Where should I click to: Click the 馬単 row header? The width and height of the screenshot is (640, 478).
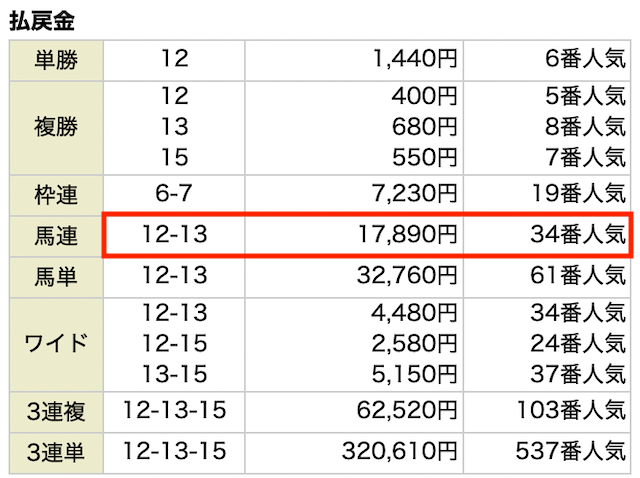(55, 273)
